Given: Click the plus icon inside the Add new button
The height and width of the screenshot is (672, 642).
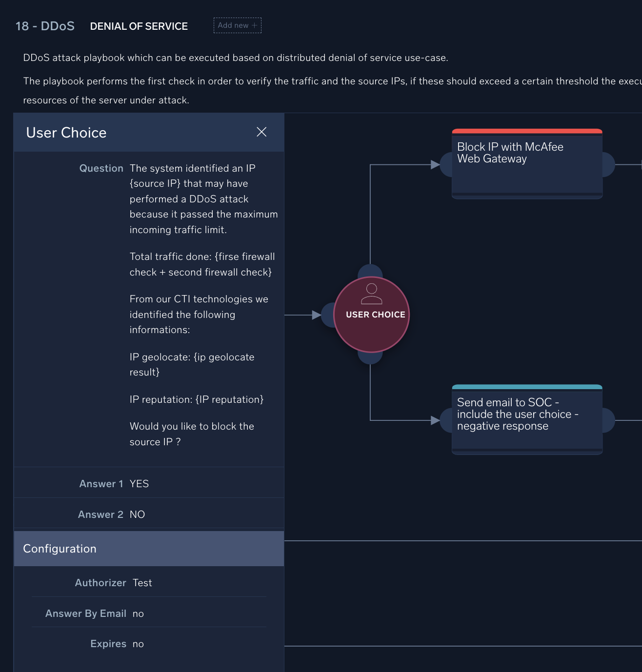Looking at the screenshot, I should pos(255,25).
